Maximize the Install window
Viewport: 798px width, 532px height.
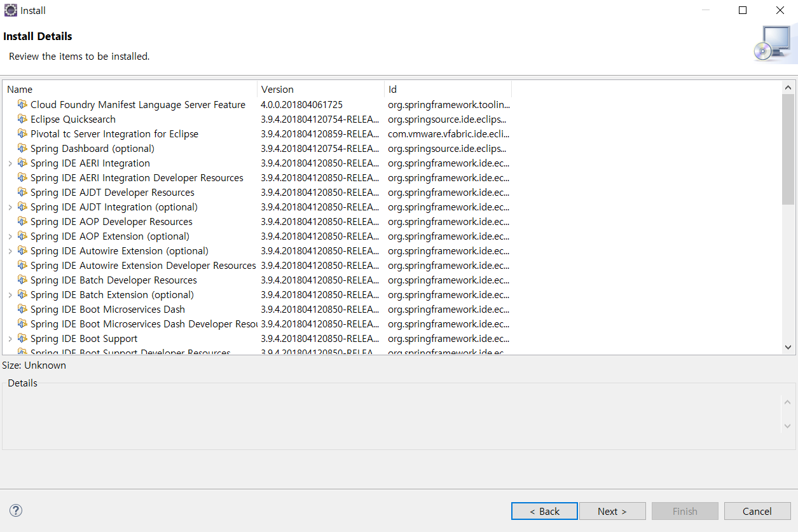(x=742, y=10)
